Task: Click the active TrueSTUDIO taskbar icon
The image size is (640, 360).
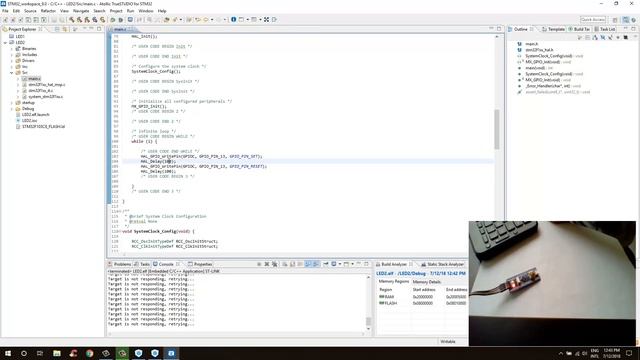Action: point(171,353)
